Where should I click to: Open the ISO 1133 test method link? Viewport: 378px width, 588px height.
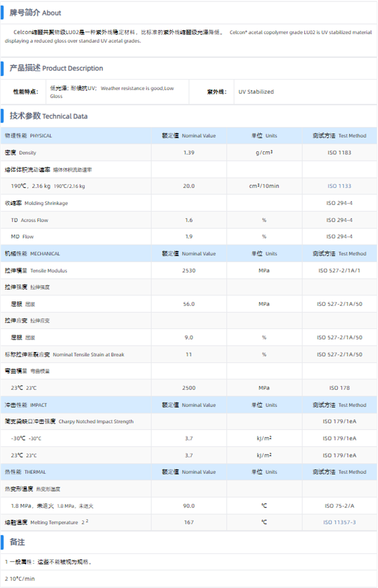point(339,186)
